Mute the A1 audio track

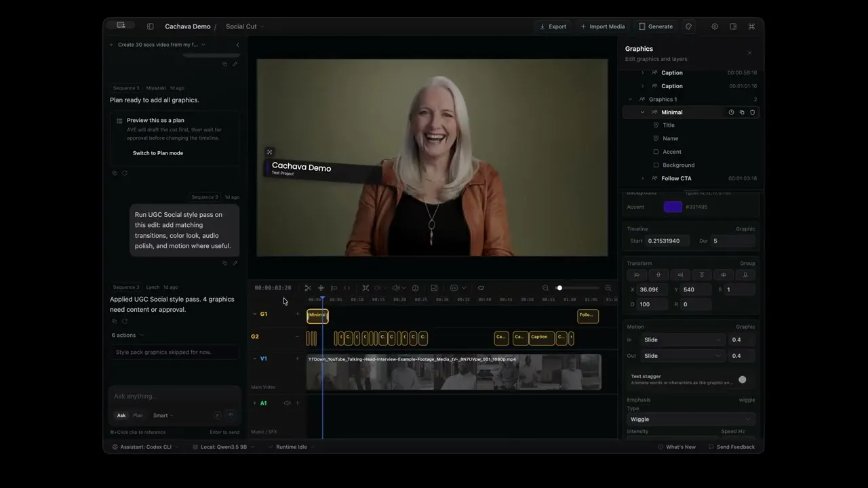coord(287,403)
